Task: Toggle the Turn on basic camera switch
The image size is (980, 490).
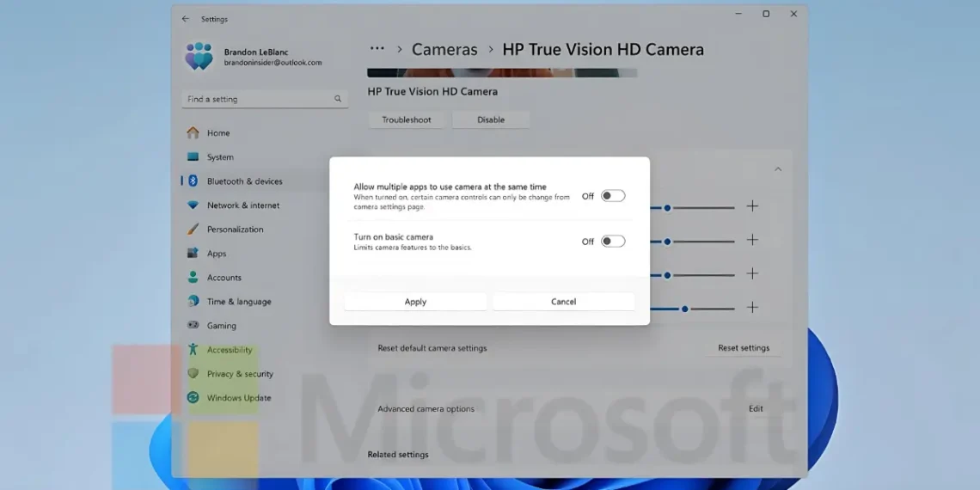Action: coord(613,242)
